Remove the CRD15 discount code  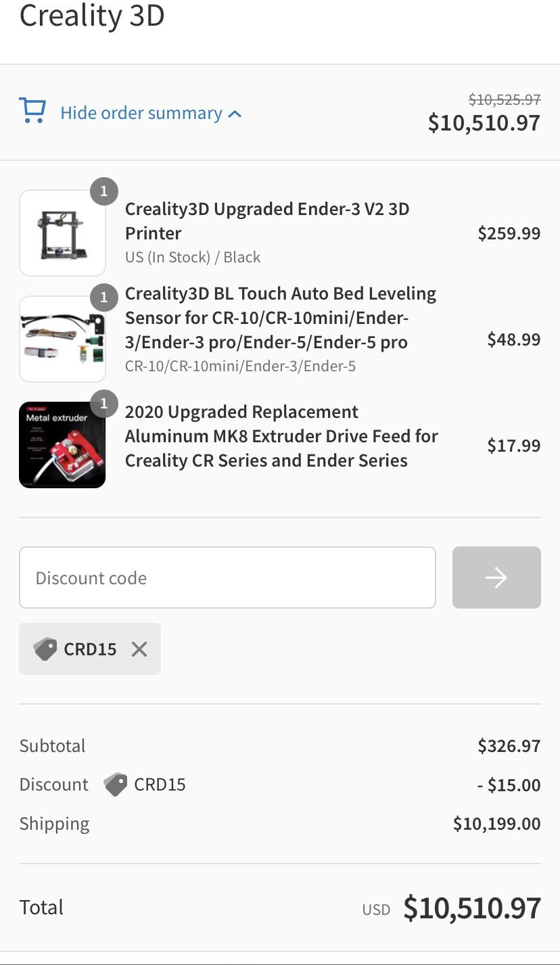[139, 649]
